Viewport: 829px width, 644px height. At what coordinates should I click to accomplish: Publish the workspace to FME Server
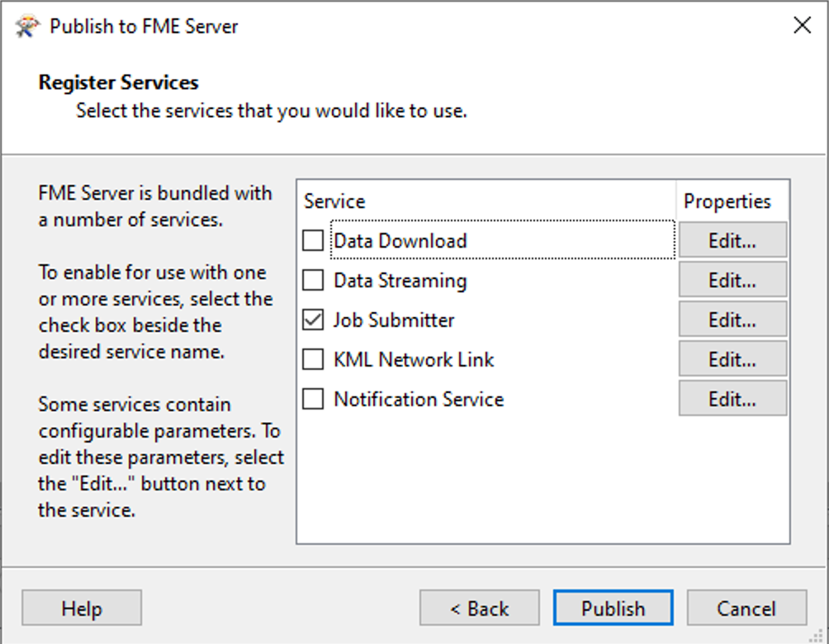[613, 608]
